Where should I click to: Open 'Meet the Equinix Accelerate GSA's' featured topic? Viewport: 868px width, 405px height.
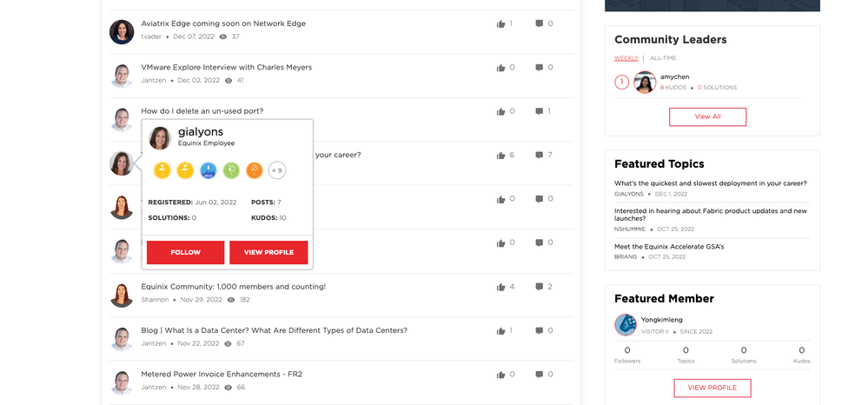click(x=669, y=247)
